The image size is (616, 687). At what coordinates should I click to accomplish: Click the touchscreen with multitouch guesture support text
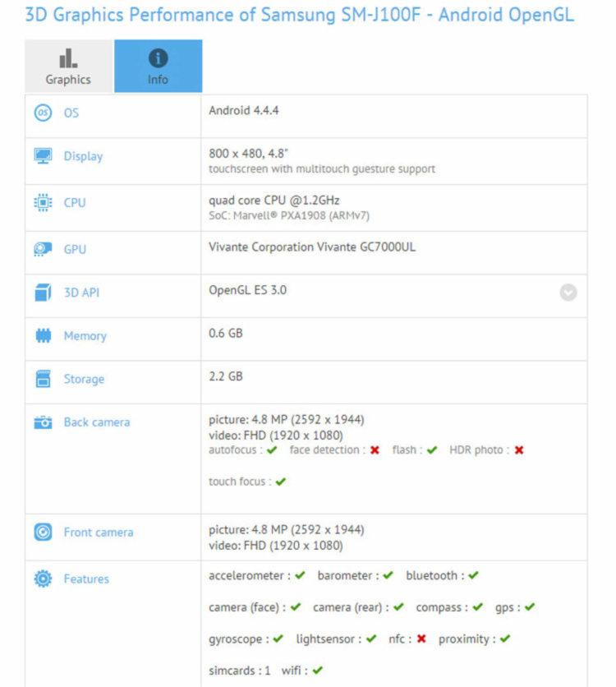[x=322, y=169]
